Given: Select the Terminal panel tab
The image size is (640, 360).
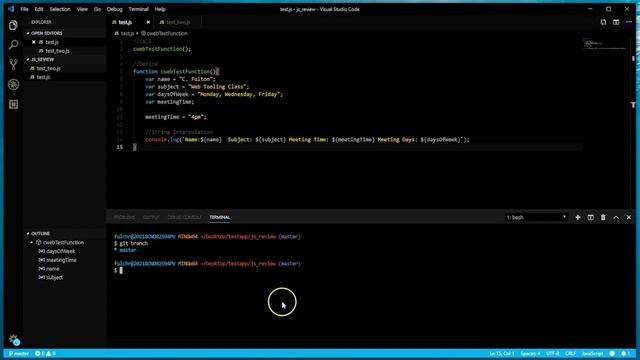Looking at the screenshot, I should [x=220, y=218].
